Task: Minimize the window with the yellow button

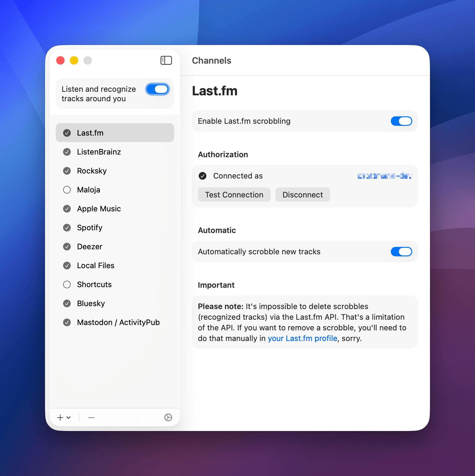Action: [x=74, y=60]
